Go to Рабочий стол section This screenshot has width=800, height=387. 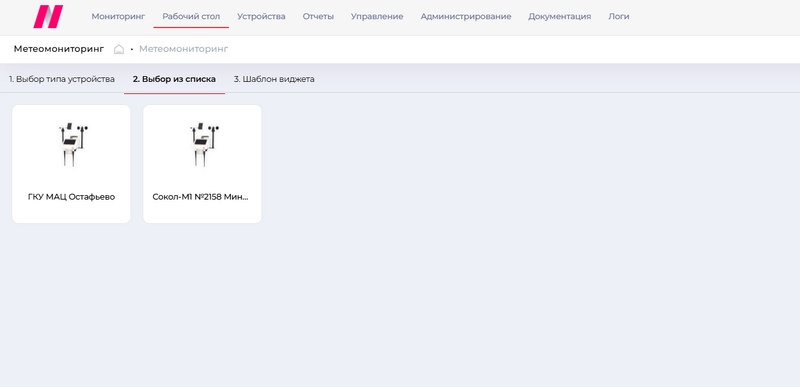pos(191,16)
